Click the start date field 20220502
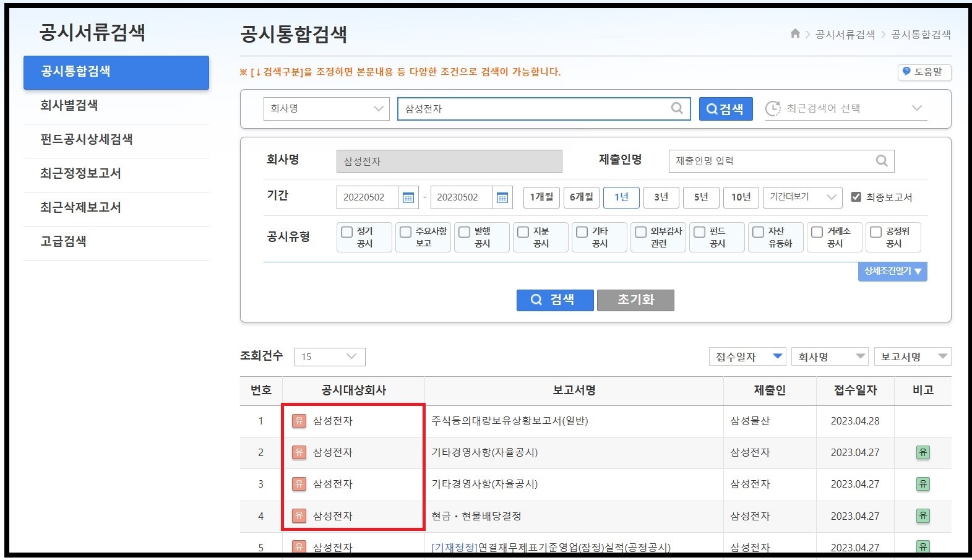 [368, 197]
